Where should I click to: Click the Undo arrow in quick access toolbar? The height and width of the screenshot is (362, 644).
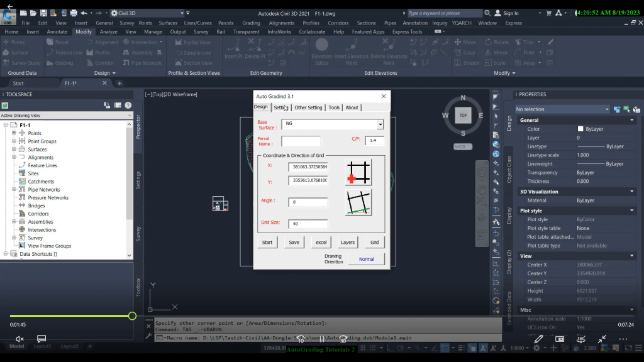(84, 13)
